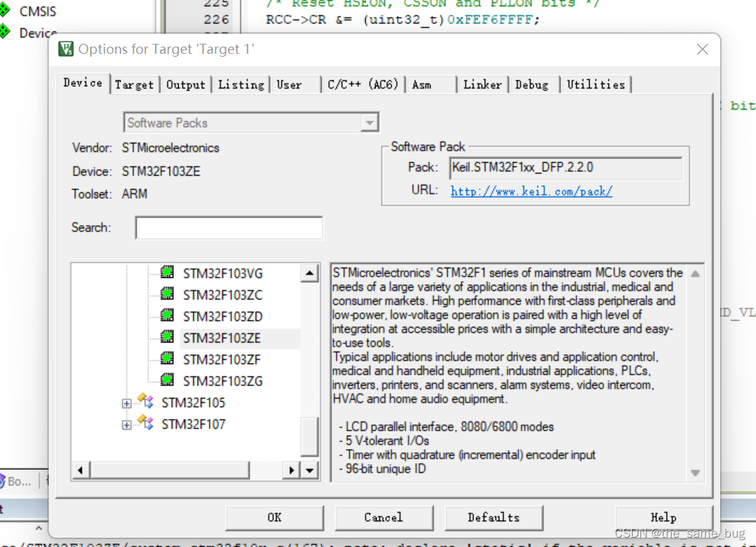The height and width of the screenshot is (547, 756).
Task: Open the Output tab
Action: [x=186, y=85]
